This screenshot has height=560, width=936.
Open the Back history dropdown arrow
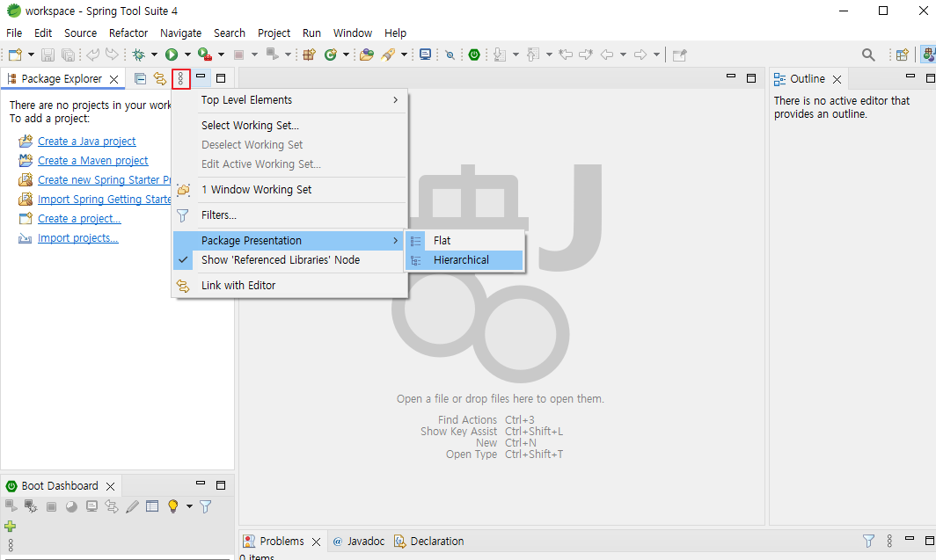[x=623, y=55]
